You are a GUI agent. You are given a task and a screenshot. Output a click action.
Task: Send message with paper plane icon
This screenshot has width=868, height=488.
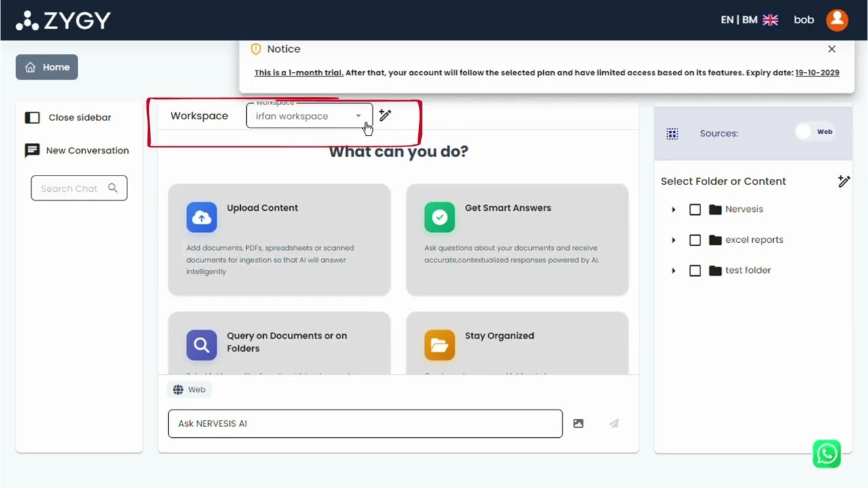point(614,424)
